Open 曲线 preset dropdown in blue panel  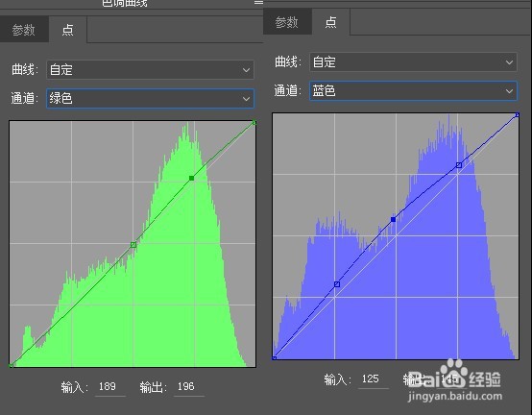click(413, 62)
